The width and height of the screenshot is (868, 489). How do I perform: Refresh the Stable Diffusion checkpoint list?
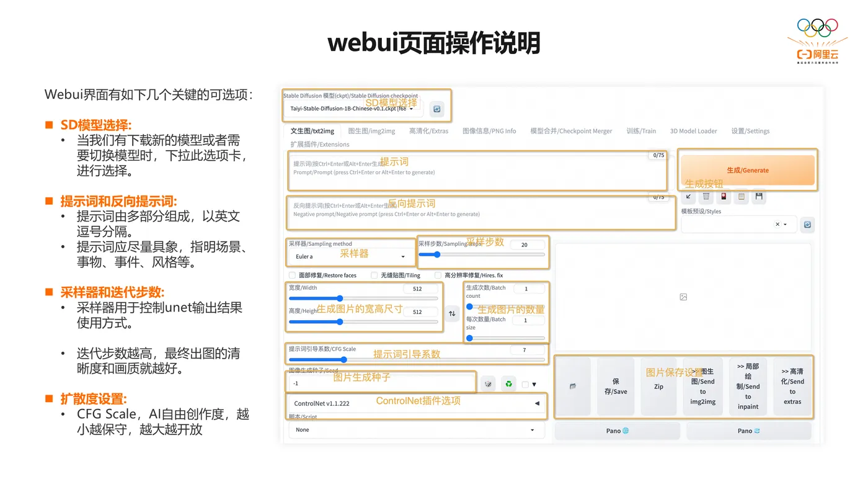coord(437,109)
